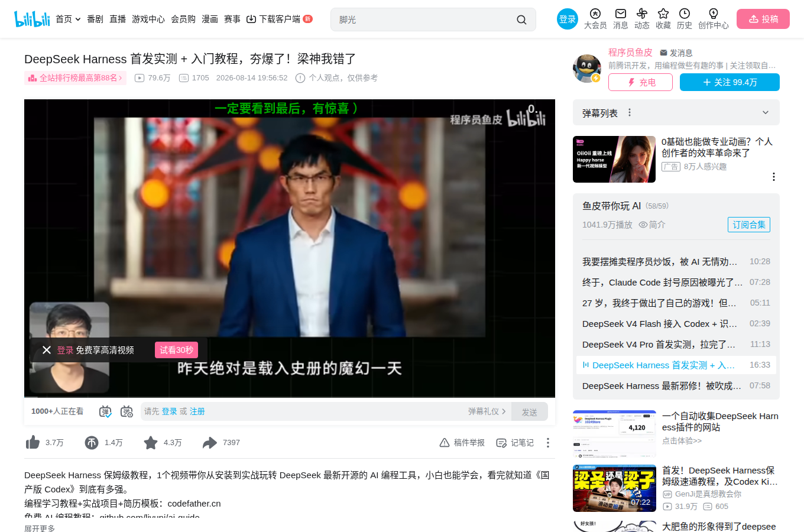Screen dimensions: 804x532
Task: Click 点击体验>> link
Action: pos(682,441)
